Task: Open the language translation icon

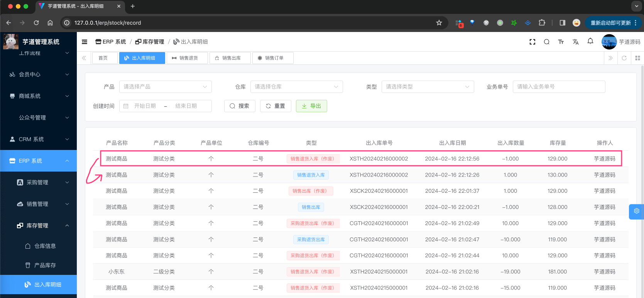Action: click(576, 42)
